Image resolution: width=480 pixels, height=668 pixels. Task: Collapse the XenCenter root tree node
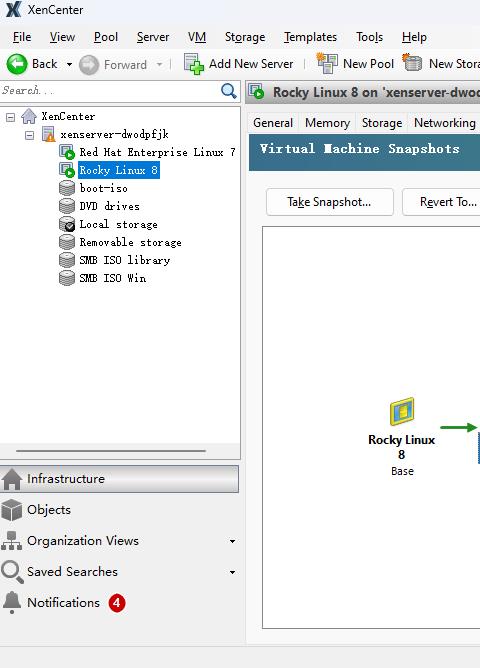(x=11, y=117)
